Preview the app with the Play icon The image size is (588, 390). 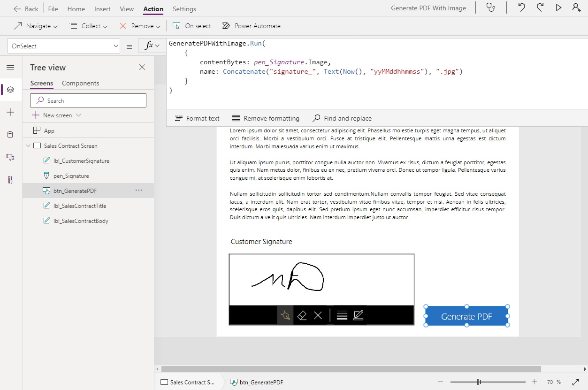(x=558, y=8)
